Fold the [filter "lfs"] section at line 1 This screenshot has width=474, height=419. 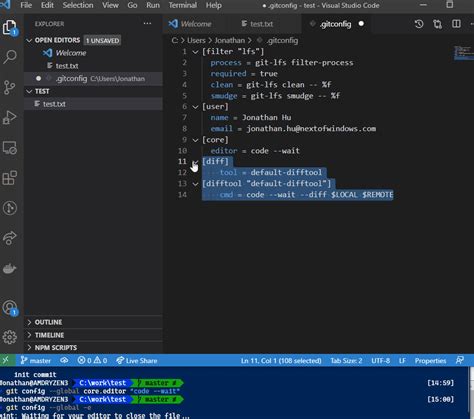(x=195, y=52)
